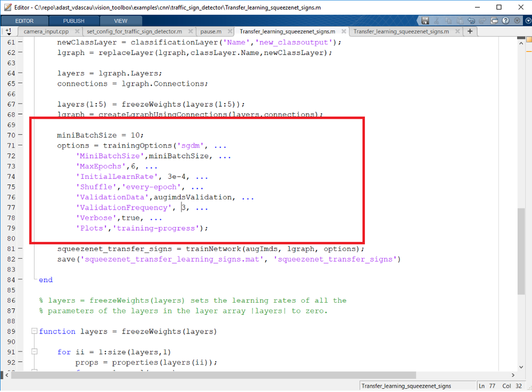Switch to the VIEW ribbon tab
This screenshot has height=392, width=532.
point(120,21)
